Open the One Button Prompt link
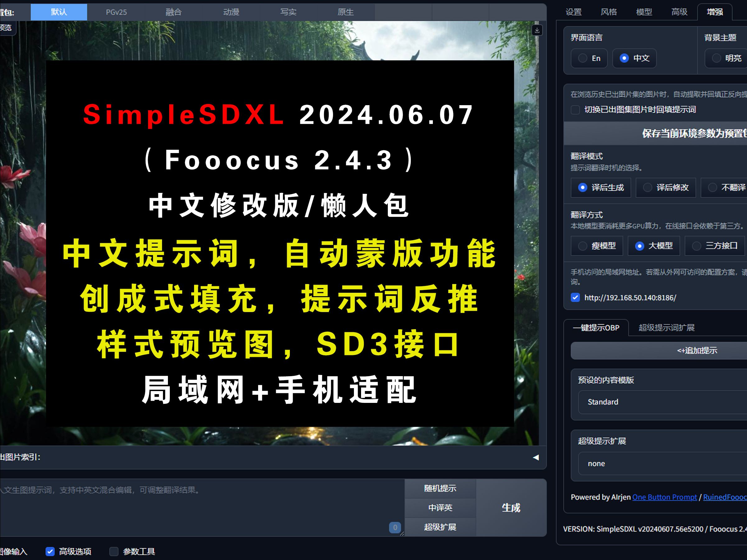Image resolution: width=747 pixels, height=560 pixels. [x=664, y=497]
